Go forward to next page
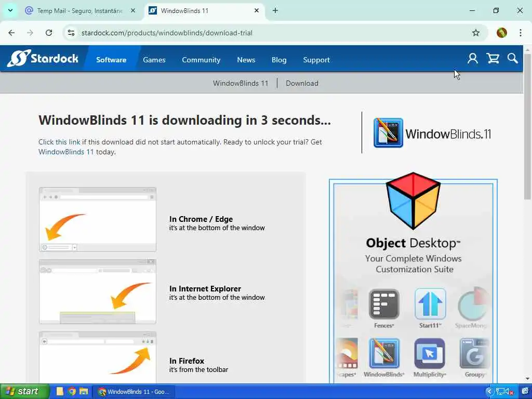Image resolution: width=532 pixels, height=399 pixels. [x=30, y=33]
